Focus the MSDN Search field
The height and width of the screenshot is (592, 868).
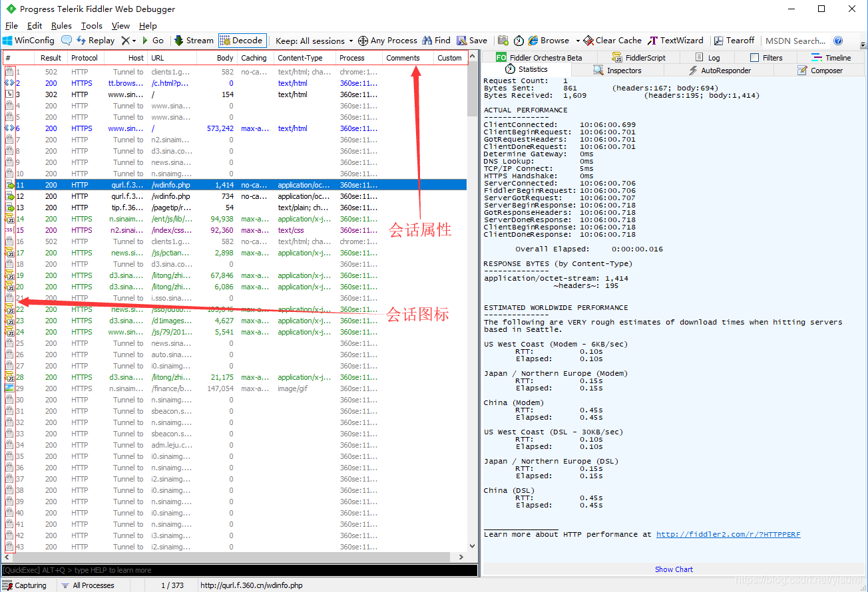click(x=795, y=41)
